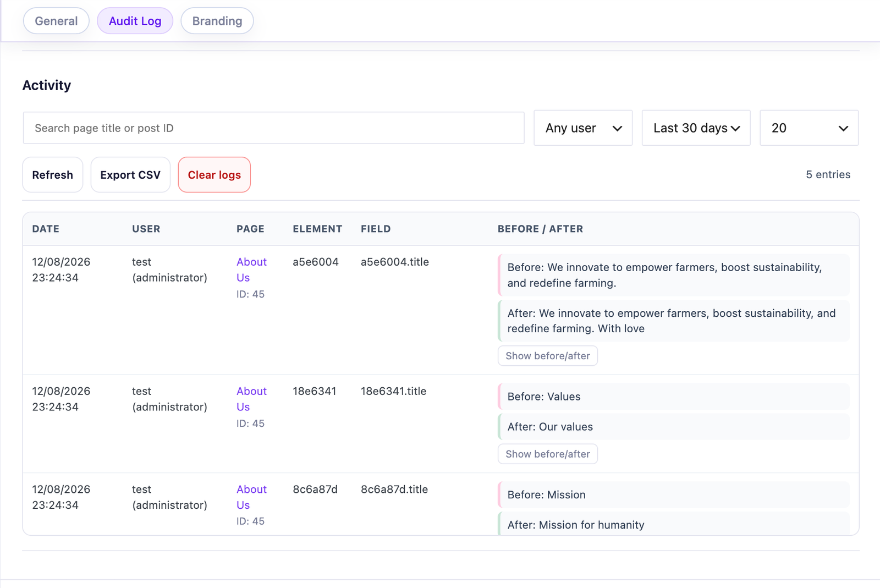Viewport: 880px width, 588px height.
Task: Click the Refresh button
Action: (53, 175)
